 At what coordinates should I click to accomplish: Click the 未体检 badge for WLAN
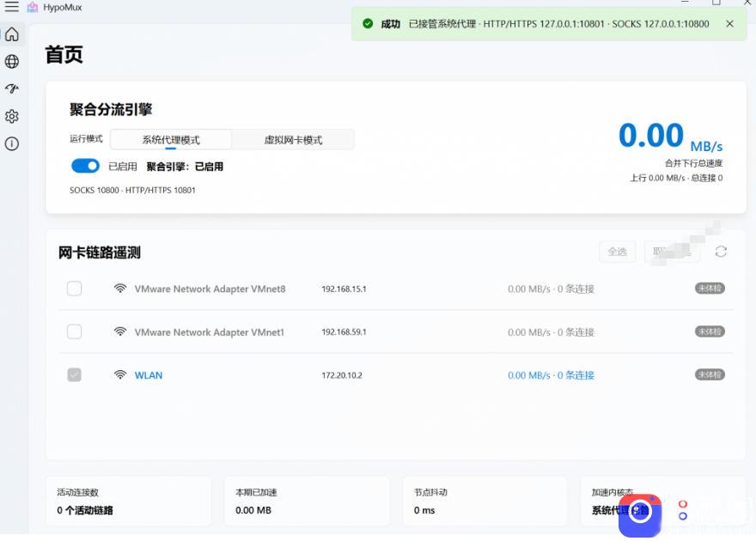(x=710, y=374)
